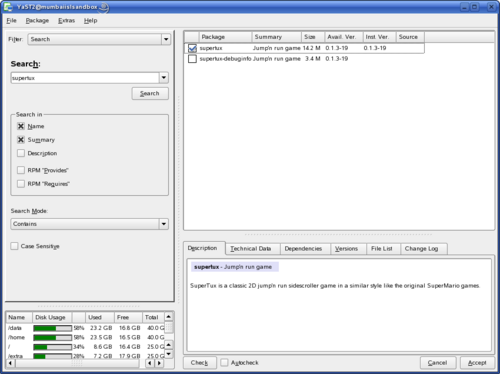The width and height of the screenshot is (500, 374).
Task: Click the /data disk usage bar
Action: 52,328
